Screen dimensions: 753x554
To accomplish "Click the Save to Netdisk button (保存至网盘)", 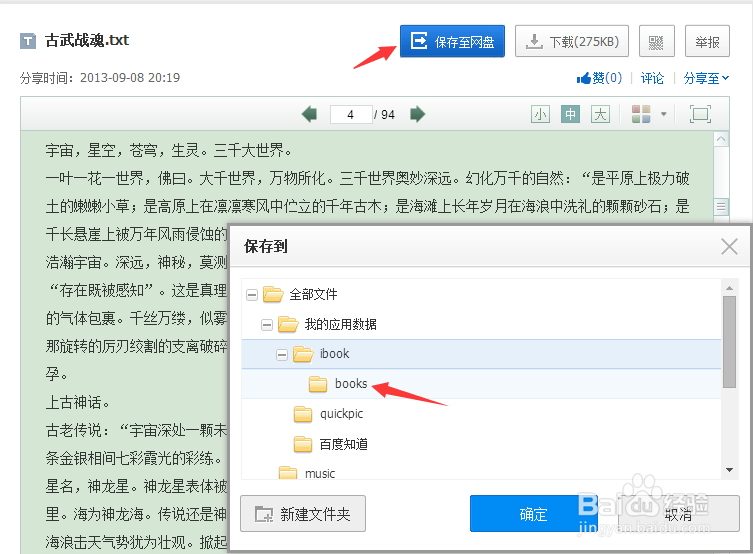I will (x=452, y=41).
